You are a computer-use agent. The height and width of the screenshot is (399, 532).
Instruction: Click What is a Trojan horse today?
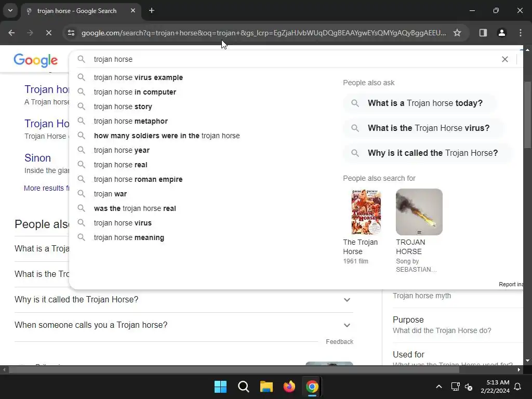click(x=420, y=103)
